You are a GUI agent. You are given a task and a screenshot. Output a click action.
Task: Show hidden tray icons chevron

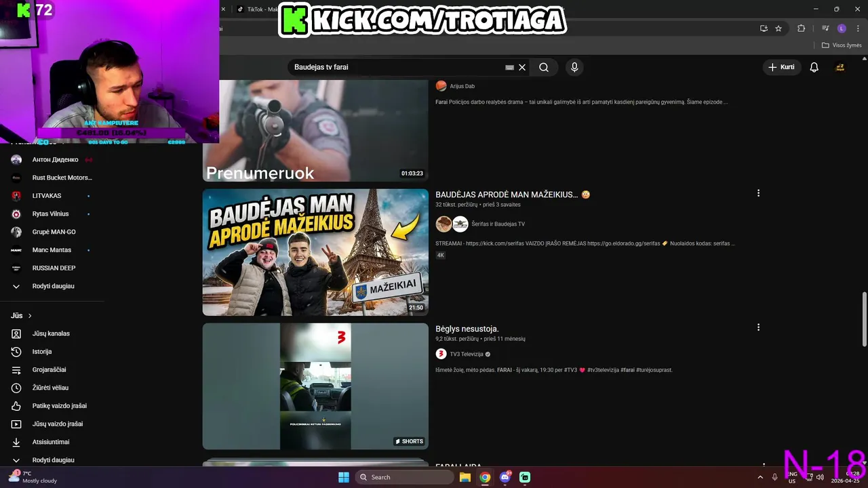tap(760, 477)
